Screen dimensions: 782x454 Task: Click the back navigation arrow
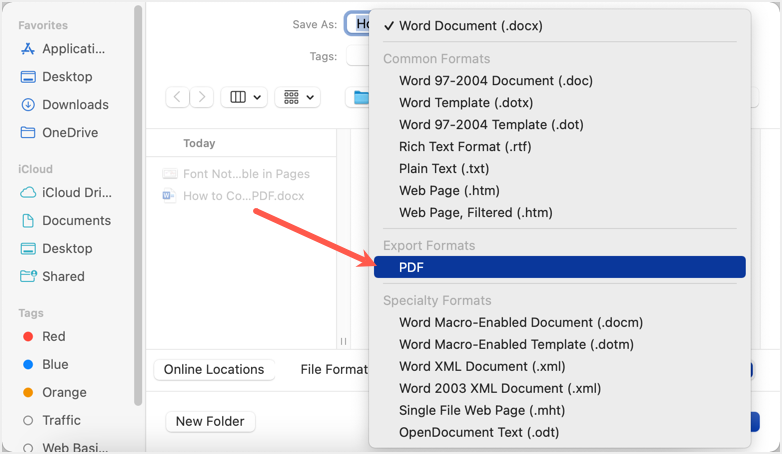[178, 97]
